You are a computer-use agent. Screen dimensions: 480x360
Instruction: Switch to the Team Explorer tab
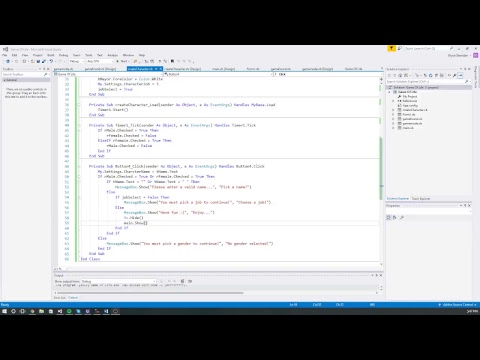421,199
